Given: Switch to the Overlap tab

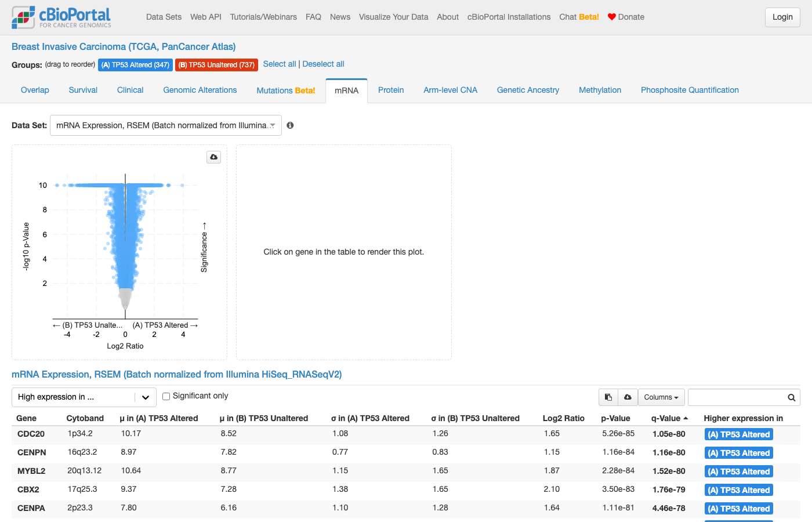Looking at the screenshot, I should (35, 90).
